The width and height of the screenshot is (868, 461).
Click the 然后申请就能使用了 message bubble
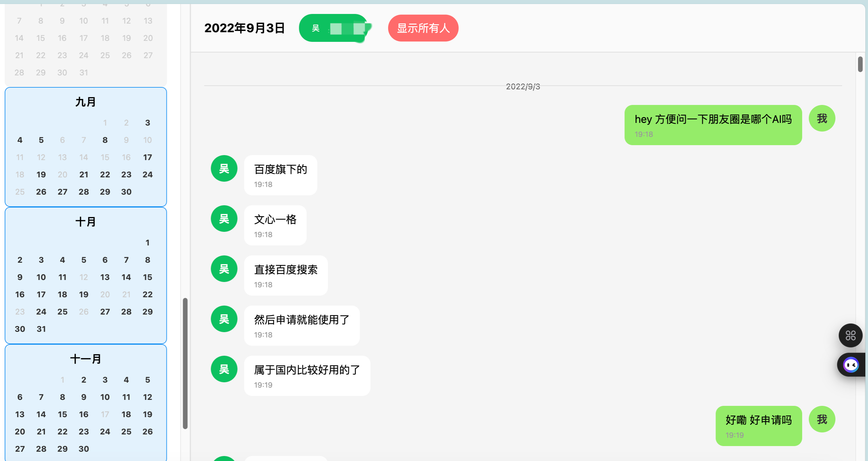coord(302,325)
